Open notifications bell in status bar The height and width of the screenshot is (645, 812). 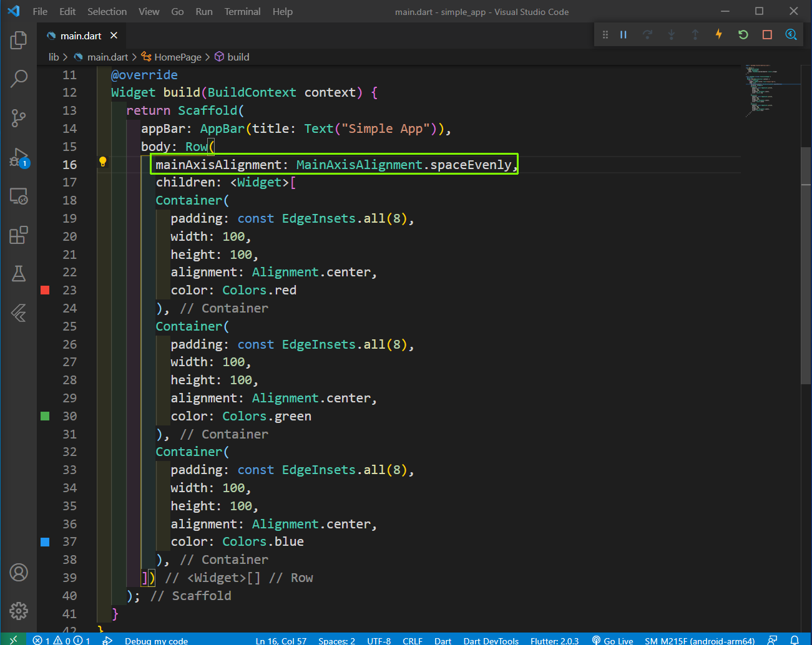(795, 640)
